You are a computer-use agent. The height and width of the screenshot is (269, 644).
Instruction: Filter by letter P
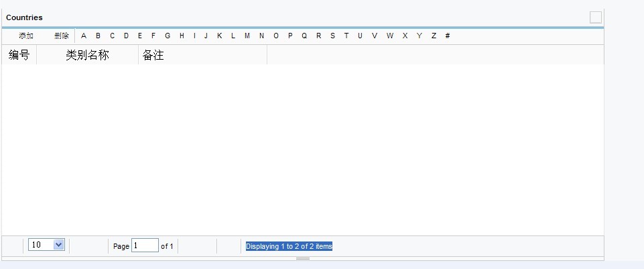point(290,36)
